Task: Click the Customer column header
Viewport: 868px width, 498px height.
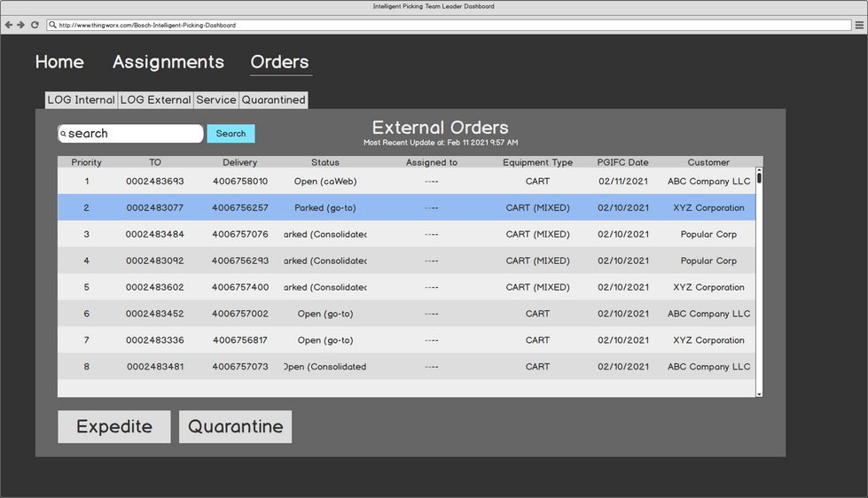Action: coord(708,162)
